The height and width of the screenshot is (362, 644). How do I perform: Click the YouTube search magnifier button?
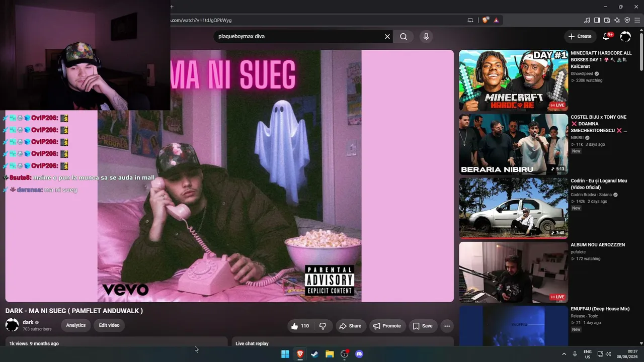pyautogui.click(x=404, y=36)
